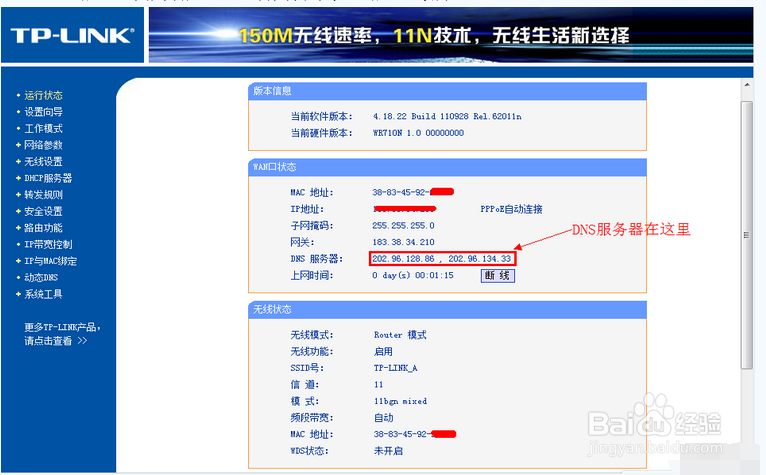
Task: Expand the 无线设置 menu
Action: pos(43,162)
